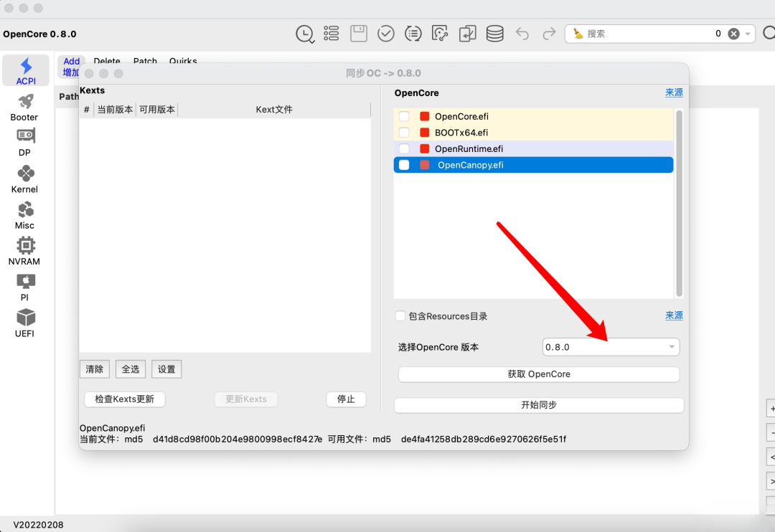The image size is (775, 532).
Task: Click the 获取 OpenCore button
Action: (539, 374)
